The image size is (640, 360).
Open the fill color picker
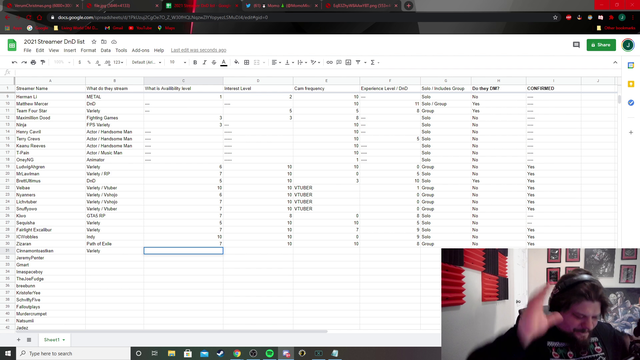coord(237,62)
